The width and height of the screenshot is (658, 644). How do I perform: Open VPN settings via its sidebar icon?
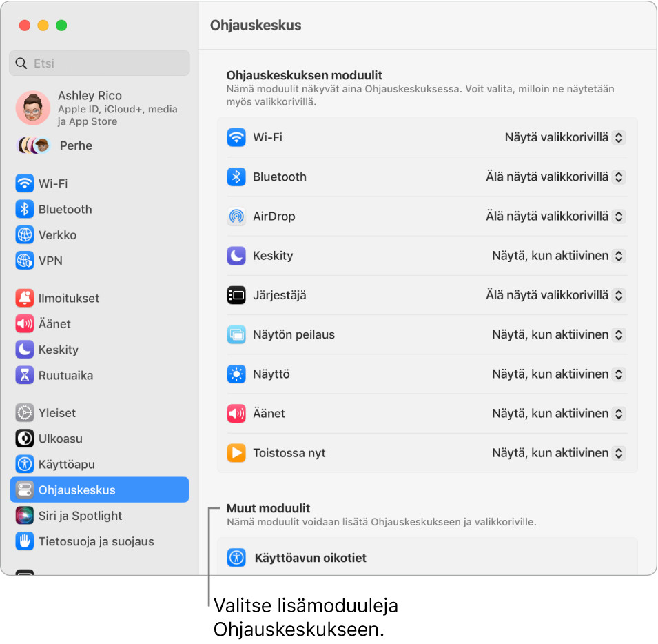(25, 260)
